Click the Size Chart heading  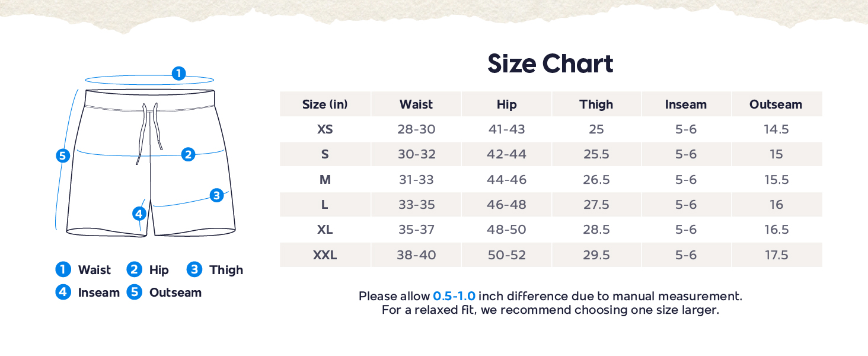click(550, 64)
